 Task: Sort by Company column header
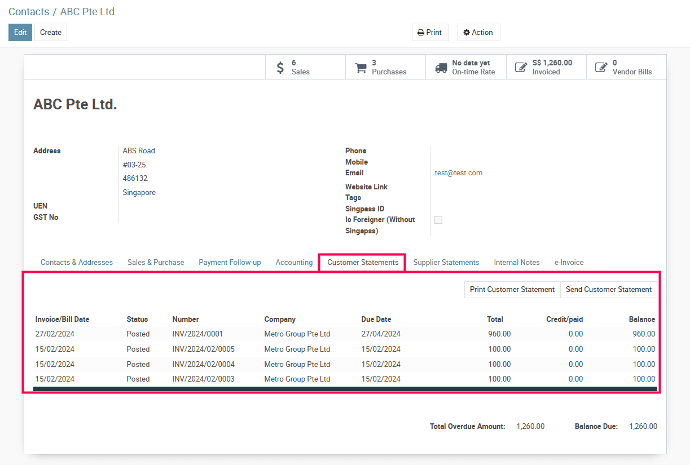(x=280, y=319)
